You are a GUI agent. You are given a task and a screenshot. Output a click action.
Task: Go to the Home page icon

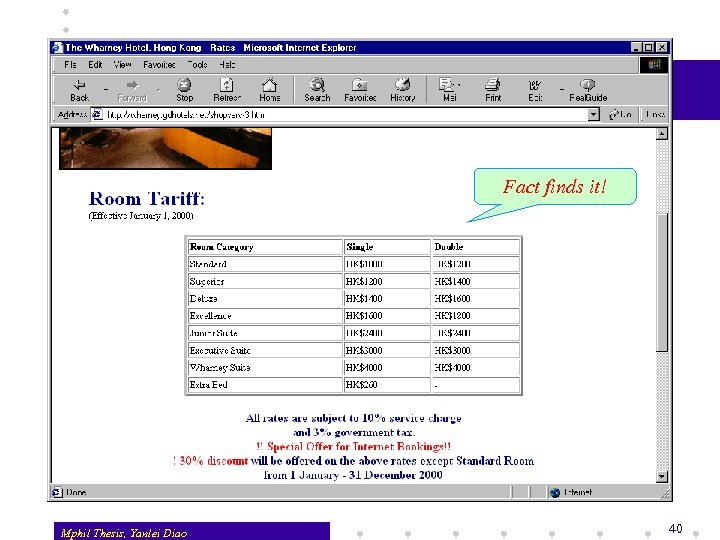click(270, 90)
